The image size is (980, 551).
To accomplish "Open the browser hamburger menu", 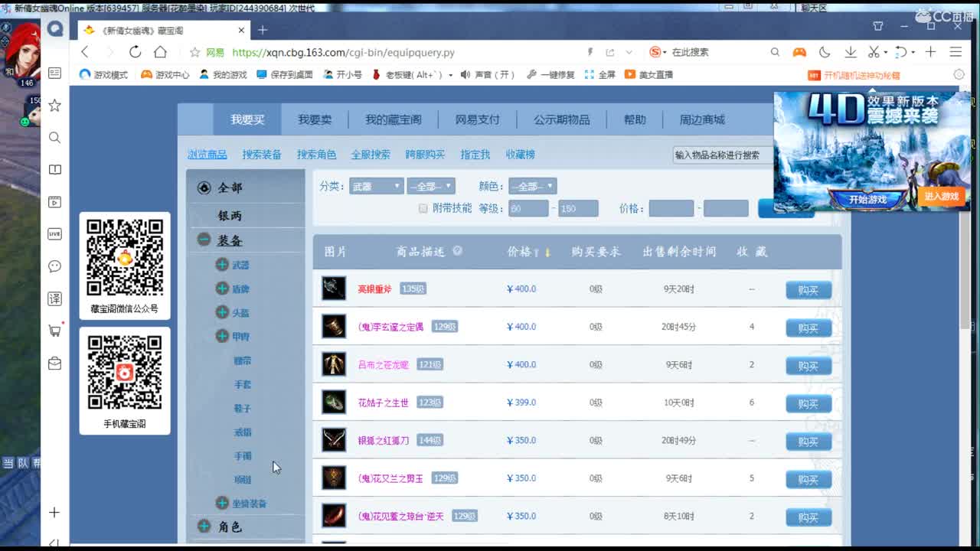I will [x=955, y=52].
